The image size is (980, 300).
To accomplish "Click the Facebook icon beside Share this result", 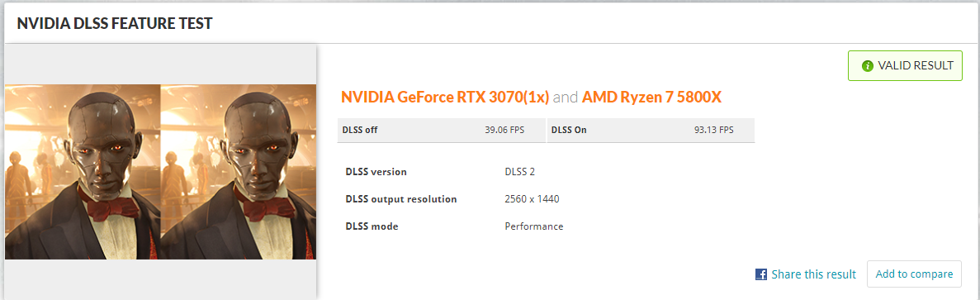I will coord(760,274).
